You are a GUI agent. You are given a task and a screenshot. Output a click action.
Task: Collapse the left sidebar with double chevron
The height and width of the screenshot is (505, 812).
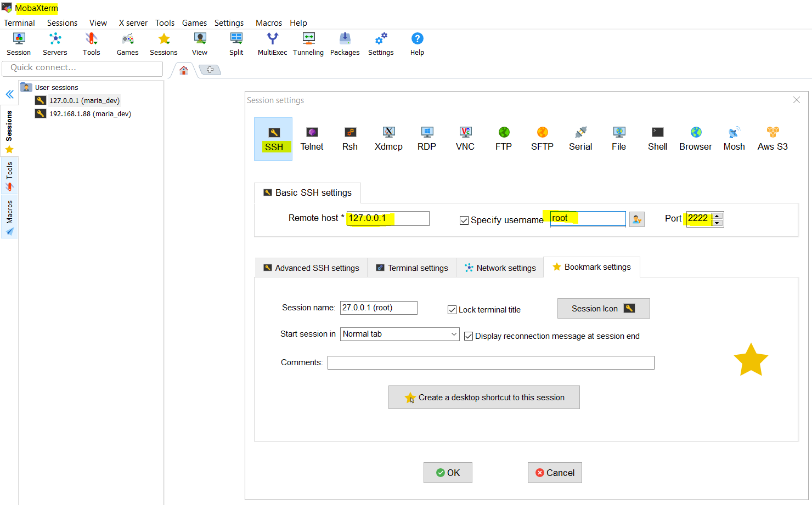click(10, 94)
